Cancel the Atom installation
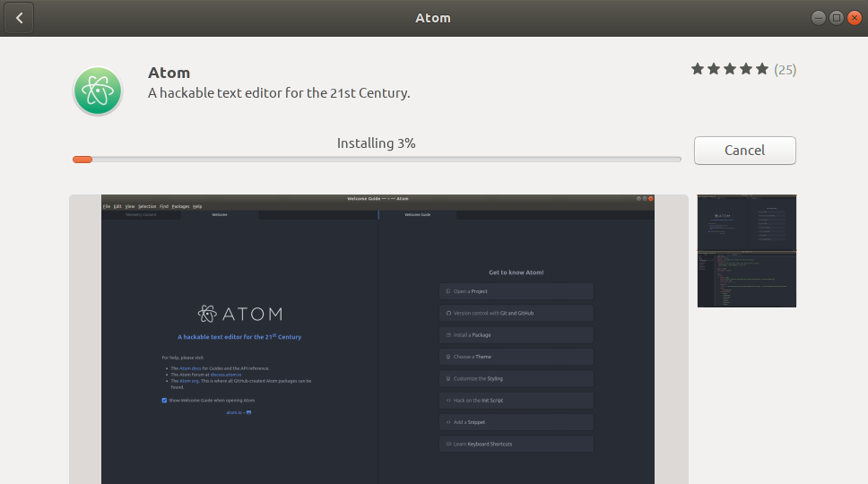Viewport: 868px width, 484px height. click(744, 151)
